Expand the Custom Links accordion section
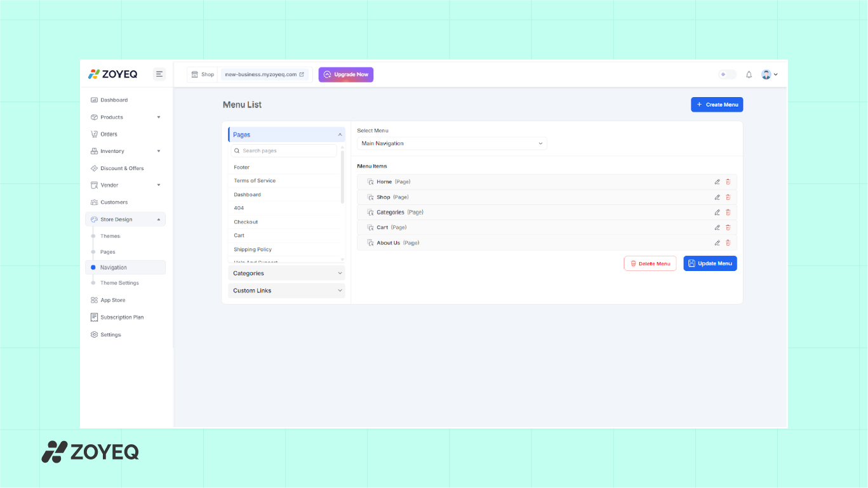 pyautogui.click(x=287, y=291)
